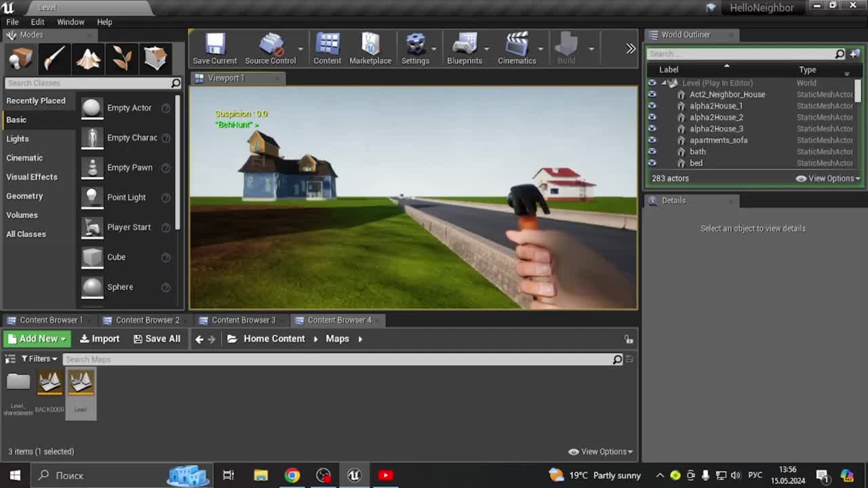Toggle visibility of bed actor

652,163
